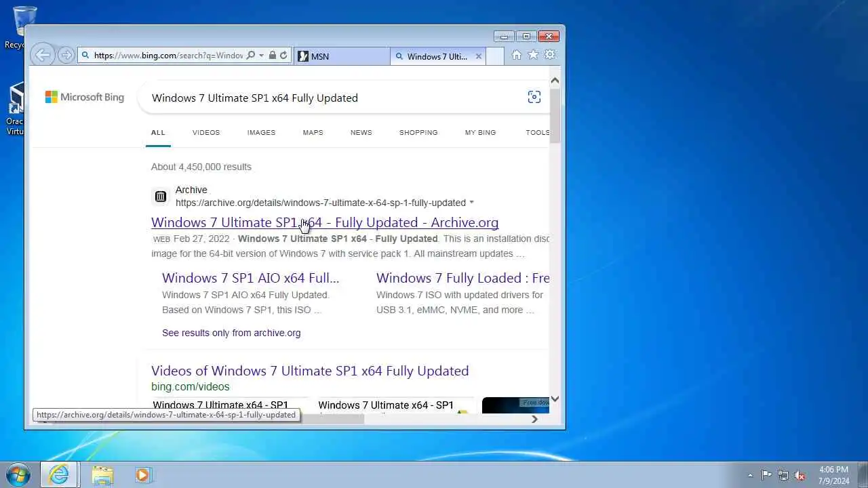Viewport: 868px width, 488px height.
Task: Click the About 4,450,000 results text
Action: [x=201, y=167]
